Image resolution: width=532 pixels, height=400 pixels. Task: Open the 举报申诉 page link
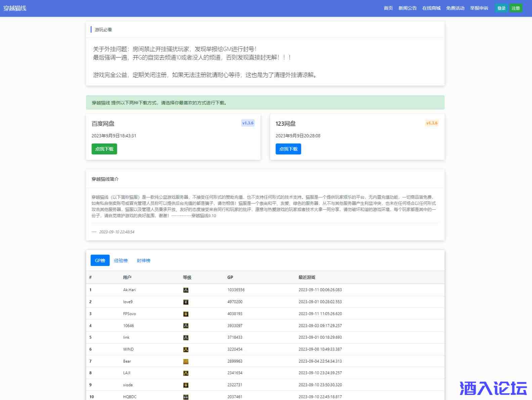pyautogui.click(x=479, y=8)
